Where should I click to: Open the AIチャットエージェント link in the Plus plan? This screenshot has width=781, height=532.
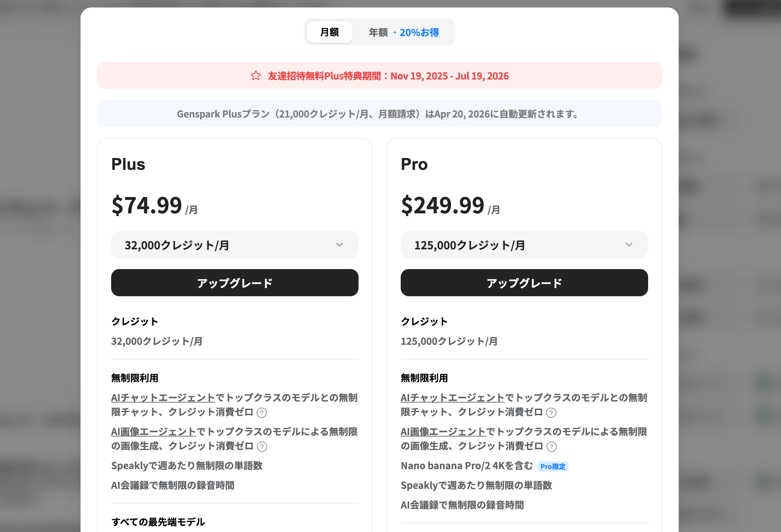point(163,398)
